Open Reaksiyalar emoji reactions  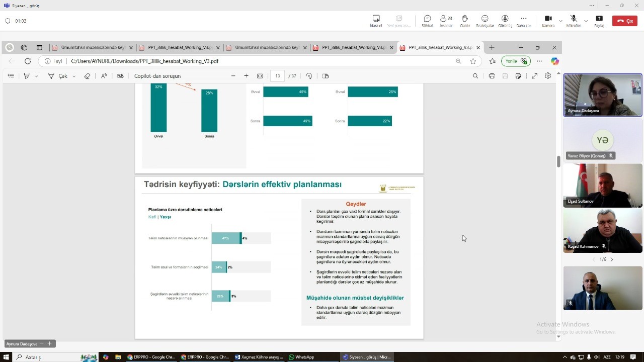tap(485, 21)
